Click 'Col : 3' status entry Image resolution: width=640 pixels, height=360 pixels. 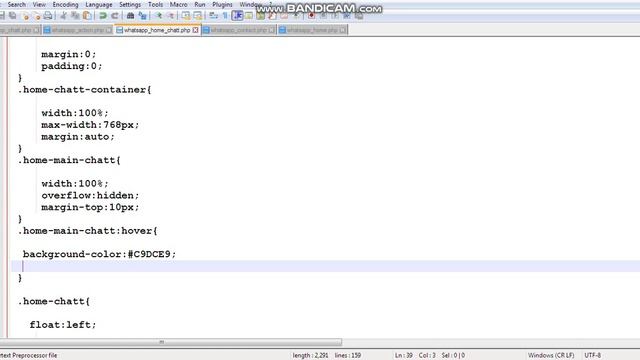click(427, 356)
